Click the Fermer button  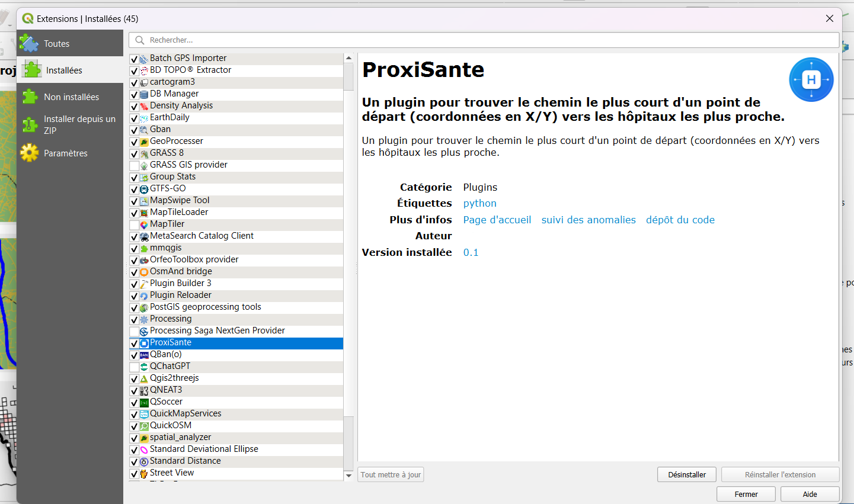coord(746,494)
